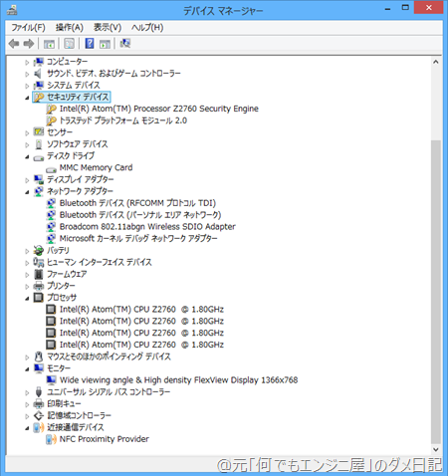Image resolution: width=448 pixels, height=476 pixels.
Task: Click the センサー icon
Action: [x=39, y=132]
